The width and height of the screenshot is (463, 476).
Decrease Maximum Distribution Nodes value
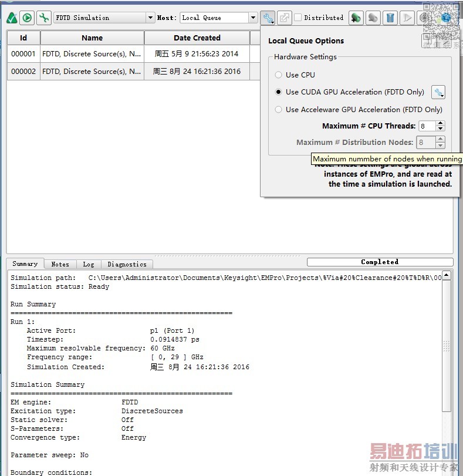coord(440,146)
